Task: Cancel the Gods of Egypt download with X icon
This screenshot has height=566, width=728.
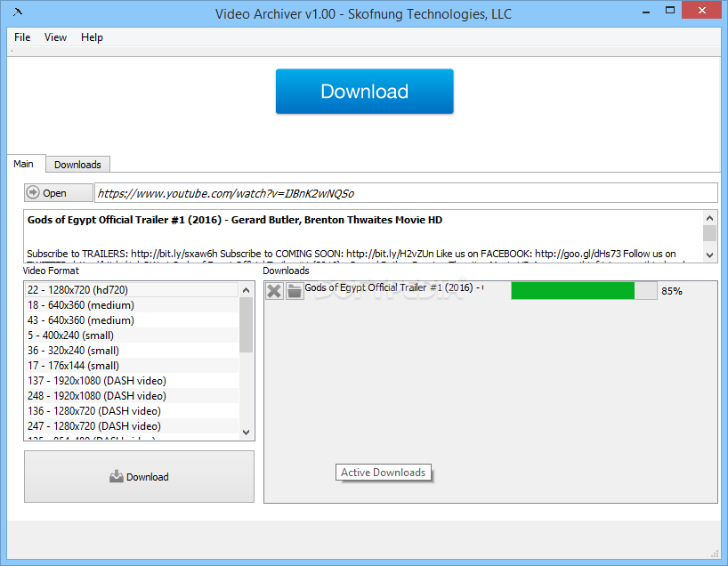Action: pyautogui.click(x=274, y=291)
